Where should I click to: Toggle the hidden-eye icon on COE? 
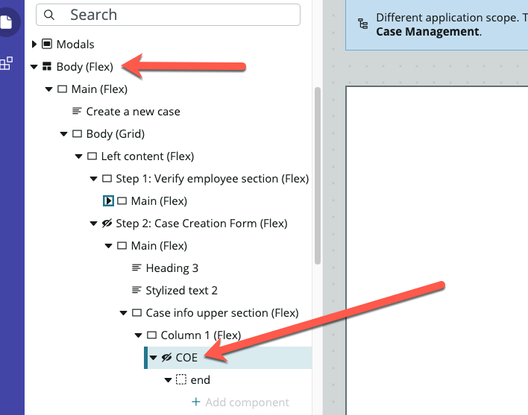click(x=166, y=357)
